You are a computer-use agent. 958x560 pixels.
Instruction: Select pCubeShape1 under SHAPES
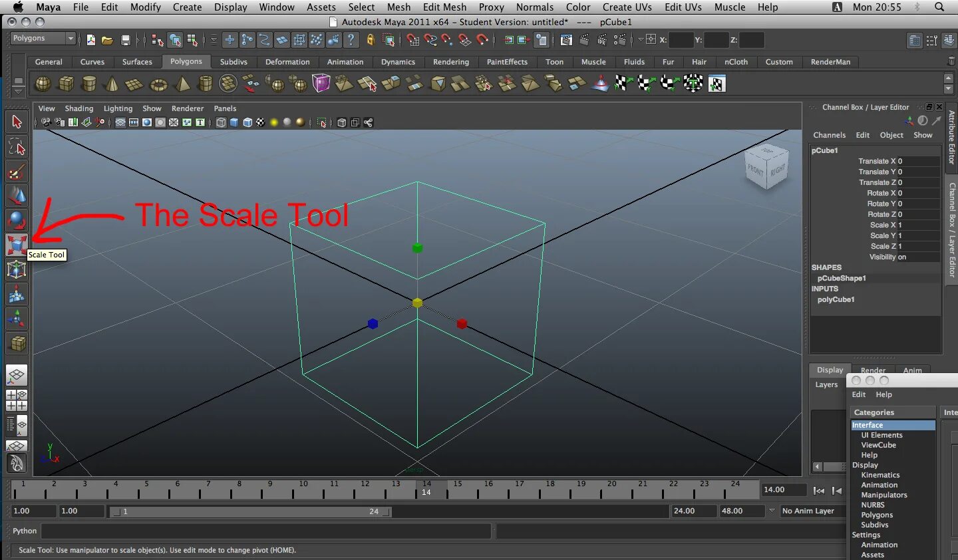(842, 278)
